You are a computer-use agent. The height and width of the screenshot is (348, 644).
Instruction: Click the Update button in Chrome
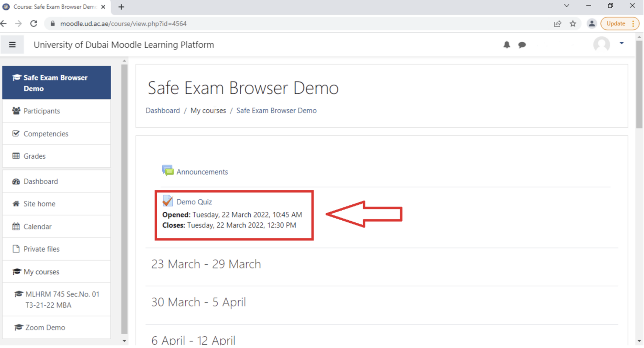(616, 23)
